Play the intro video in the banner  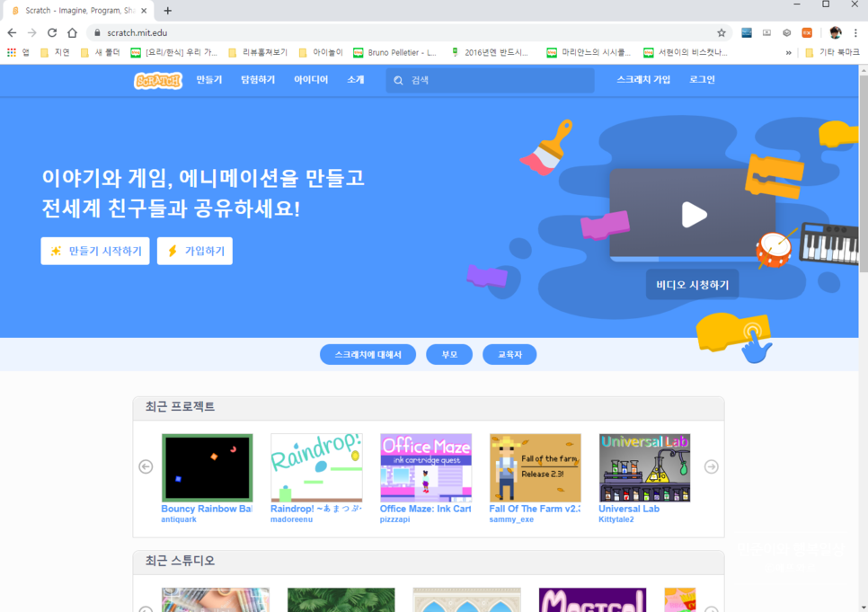tap(693, 215)
